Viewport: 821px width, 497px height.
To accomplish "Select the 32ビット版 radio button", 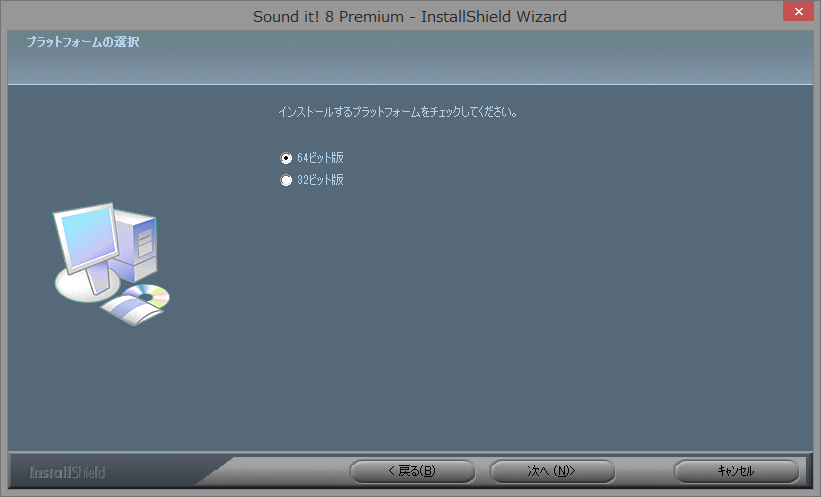I will pyautogui.click(x=286, y=180).
